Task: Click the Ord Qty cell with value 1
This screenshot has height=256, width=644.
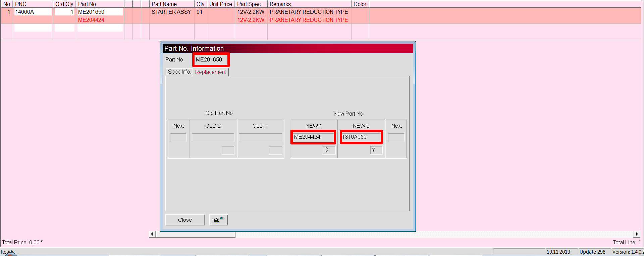Action: [64, 12]
